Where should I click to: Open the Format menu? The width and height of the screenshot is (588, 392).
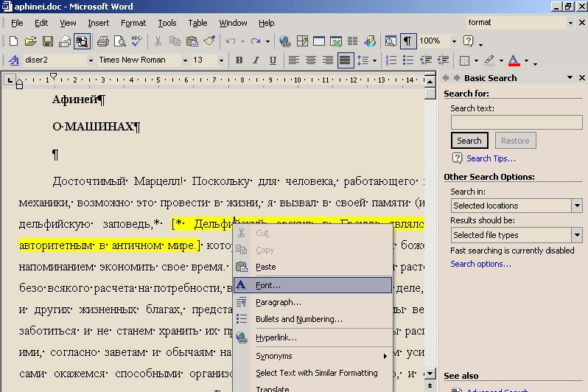(133, 23)
